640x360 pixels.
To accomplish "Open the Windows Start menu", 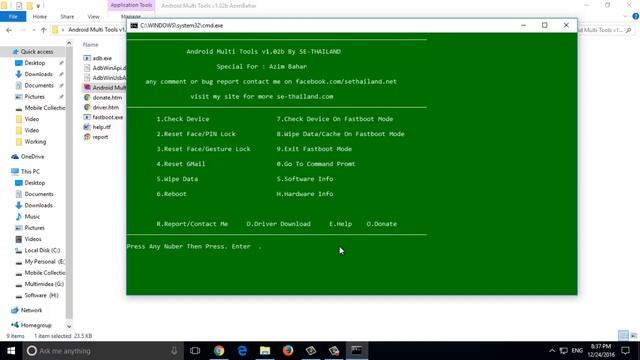I will [x=11, y=351].
